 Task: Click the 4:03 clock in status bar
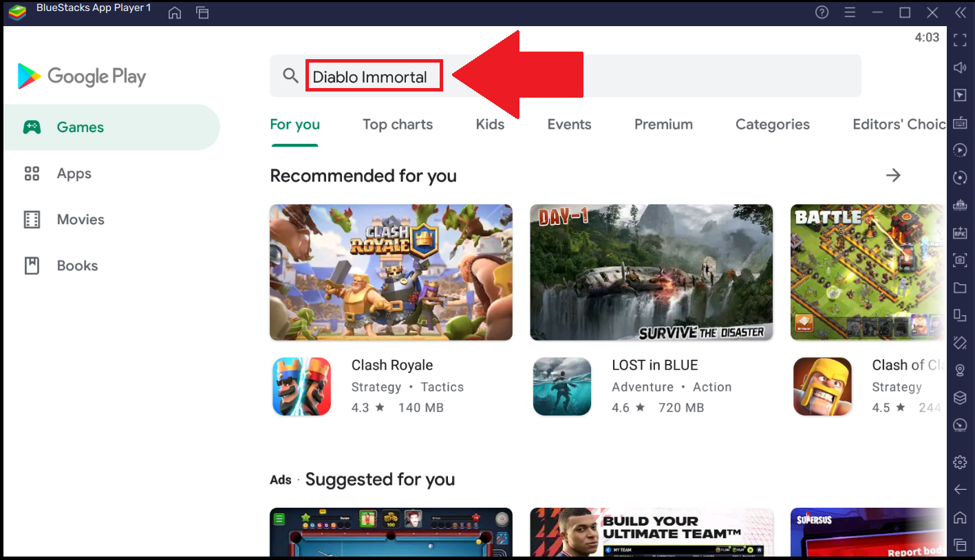click(927, 38)
